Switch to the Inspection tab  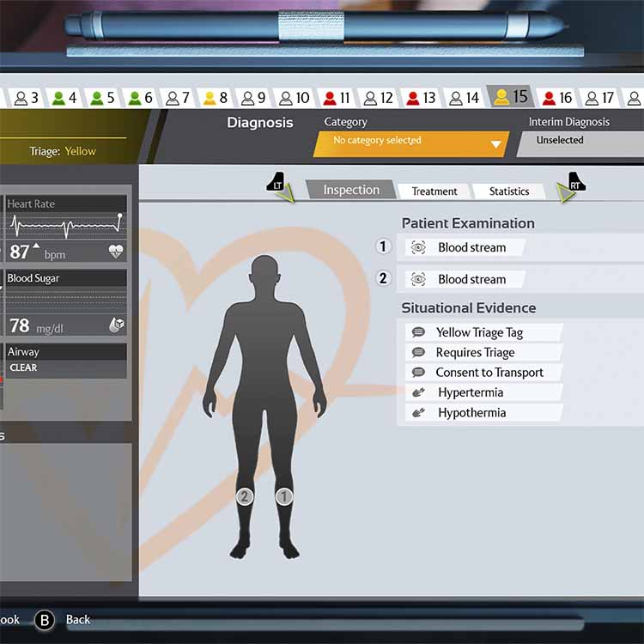[351, 190]
